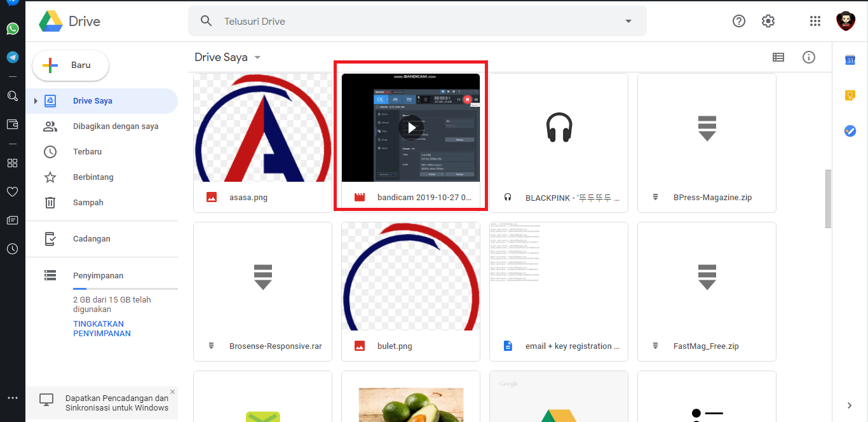Open the help question mark icon
The width and height of the screenshot is (868, 422).
tap(738, 21)
